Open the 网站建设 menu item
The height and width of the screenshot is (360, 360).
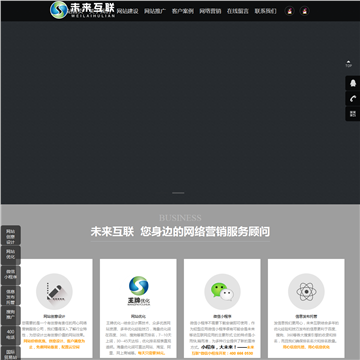127,11
